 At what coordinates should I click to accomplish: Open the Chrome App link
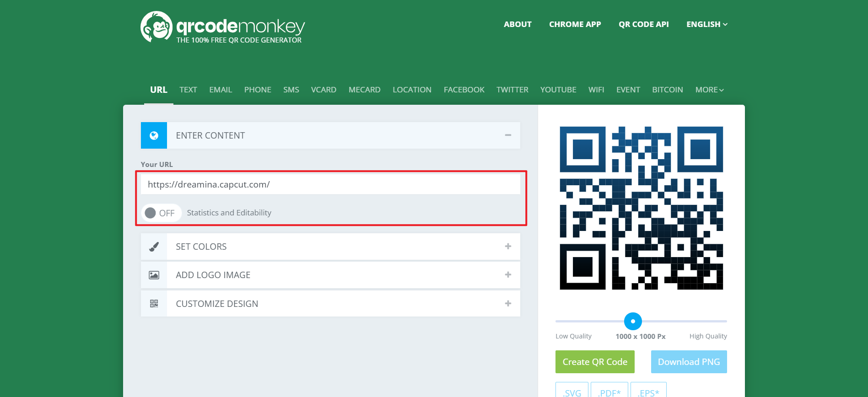[575, 24]
